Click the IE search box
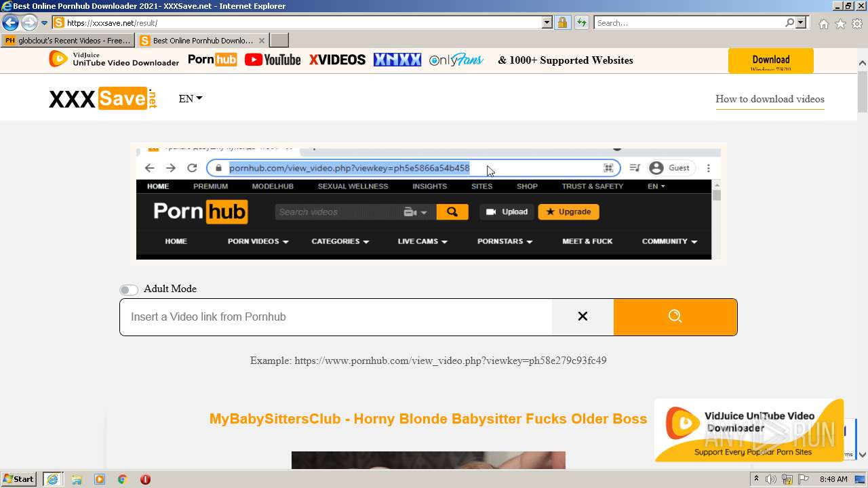 [688, 23]
